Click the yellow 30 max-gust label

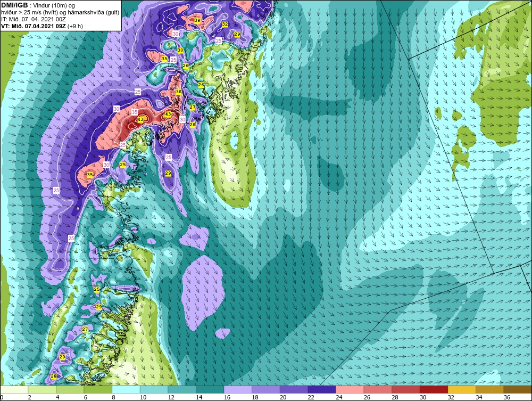(x=180, y=50)
